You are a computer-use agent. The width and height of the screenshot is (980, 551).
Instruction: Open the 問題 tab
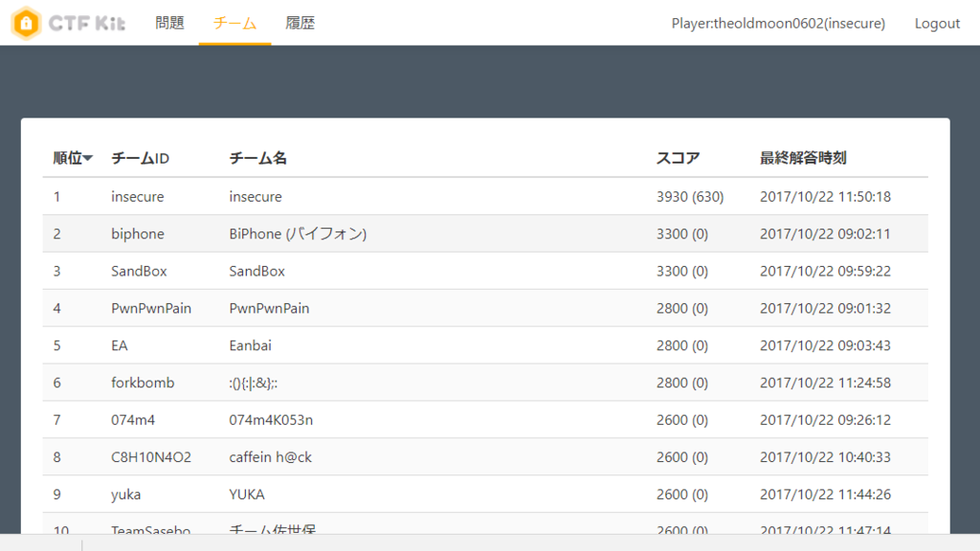click(x=169, y=23)
